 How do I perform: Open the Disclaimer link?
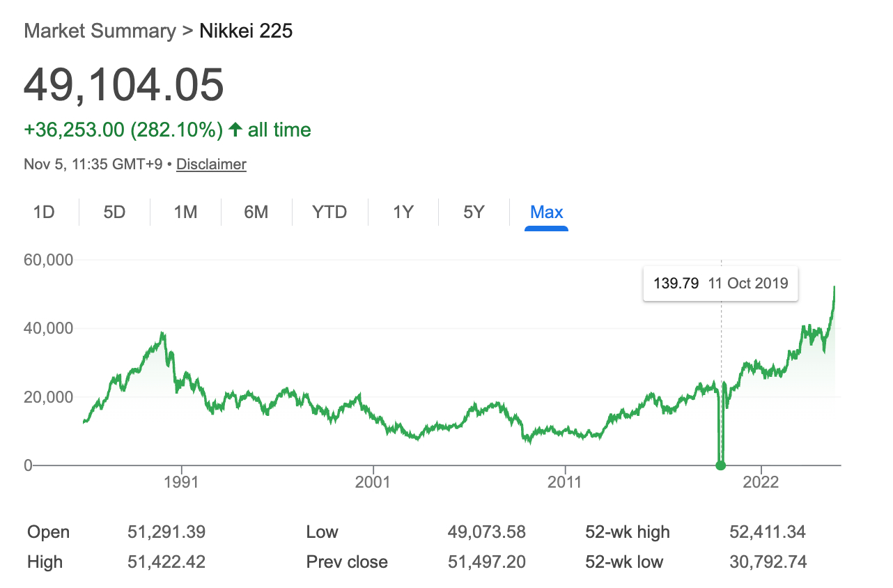click(211, 164)
